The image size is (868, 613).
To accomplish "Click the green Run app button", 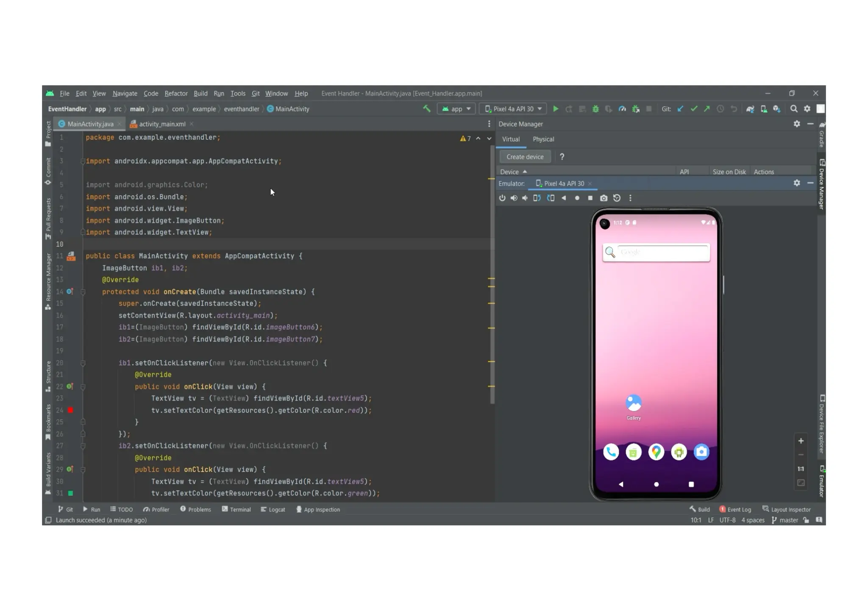I will tap(555, 109).
